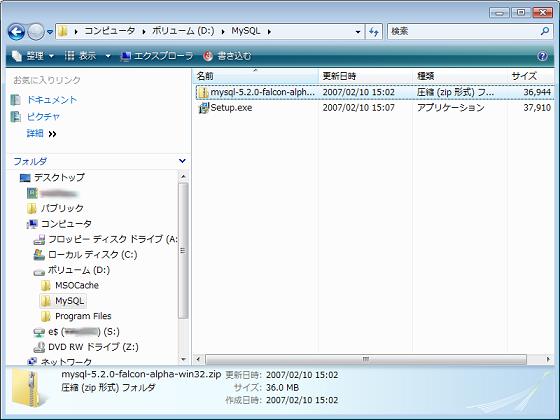Click the magnifier search icon

tap(545, 31)
